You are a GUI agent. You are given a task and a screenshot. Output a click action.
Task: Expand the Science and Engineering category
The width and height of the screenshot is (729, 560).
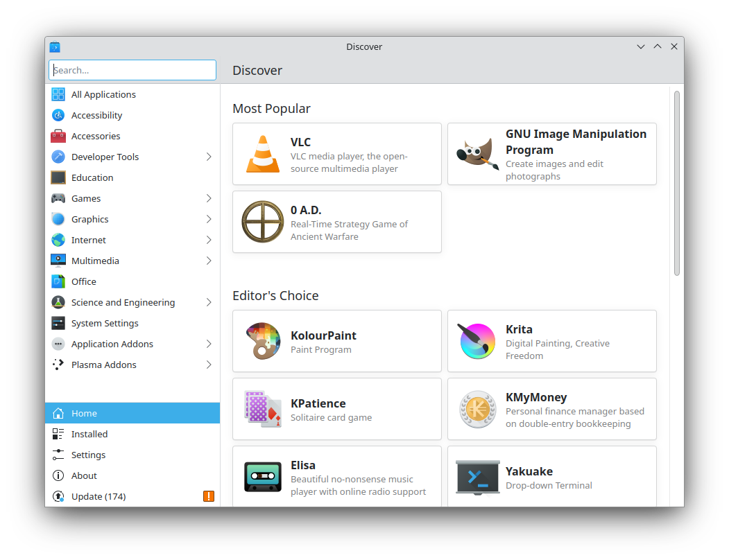click(x=209, y=302)
